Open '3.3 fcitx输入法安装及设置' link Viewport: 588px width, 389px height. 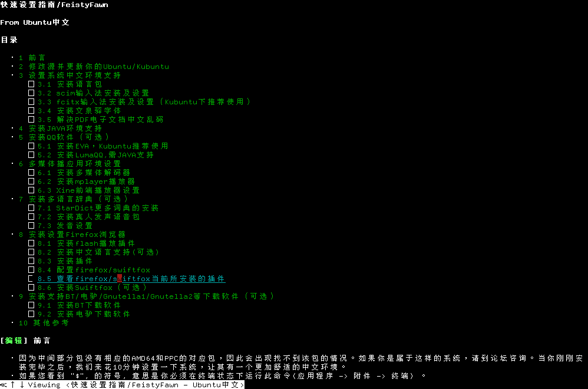click(x=144, y=102)
